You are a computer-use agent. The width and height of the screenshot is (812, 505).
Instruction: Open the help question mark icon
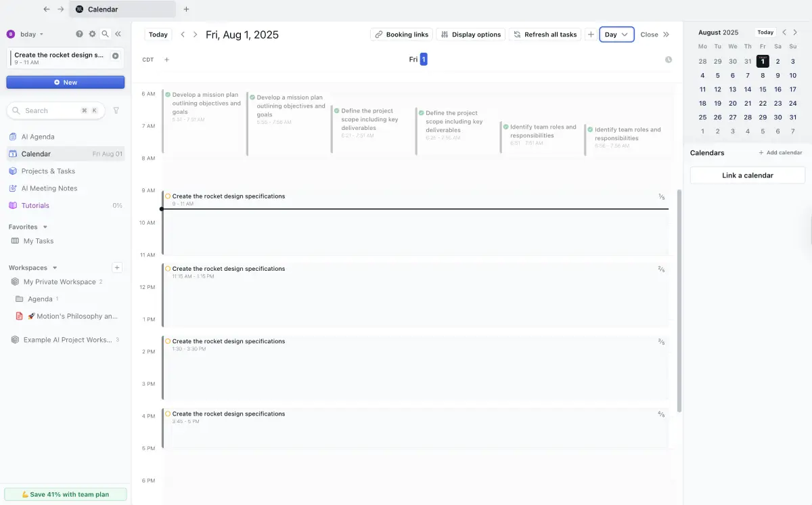(79, 34)
